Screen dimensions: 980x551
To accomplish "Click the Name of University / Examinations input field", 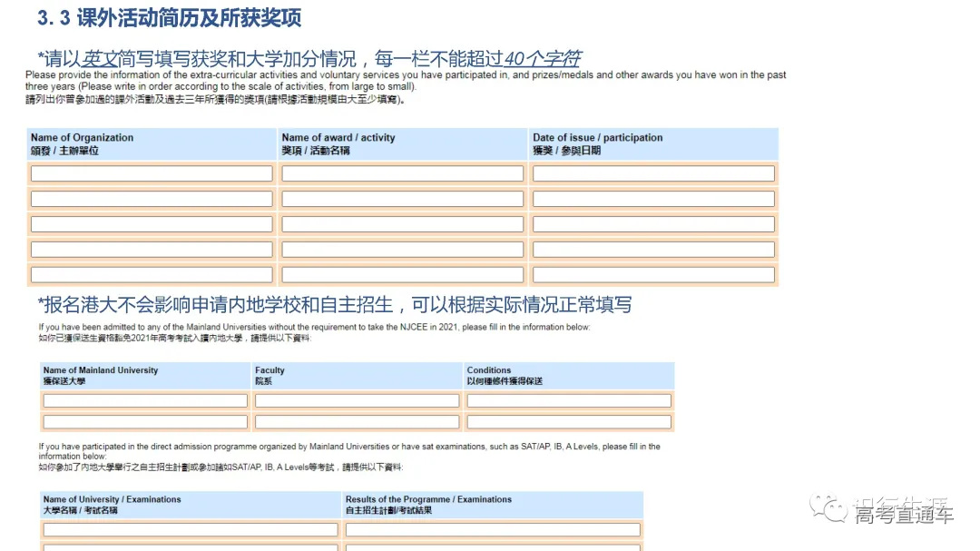I will tap(191, 529).
